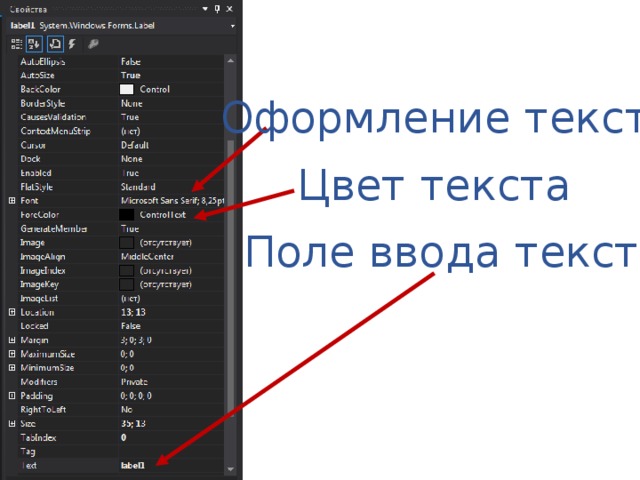640x480 pixels.
Task: Select the Tag property name
Action: [x=28, y=451]
